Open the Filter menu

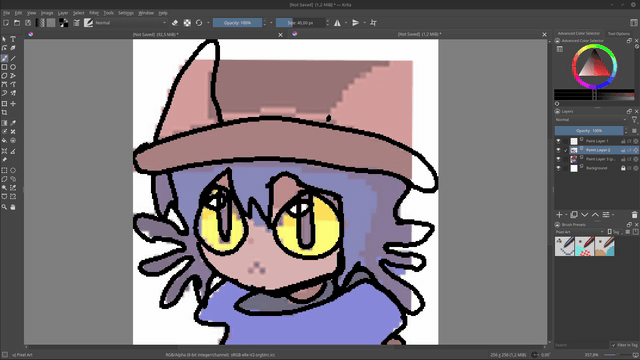(x=94, y=13)
